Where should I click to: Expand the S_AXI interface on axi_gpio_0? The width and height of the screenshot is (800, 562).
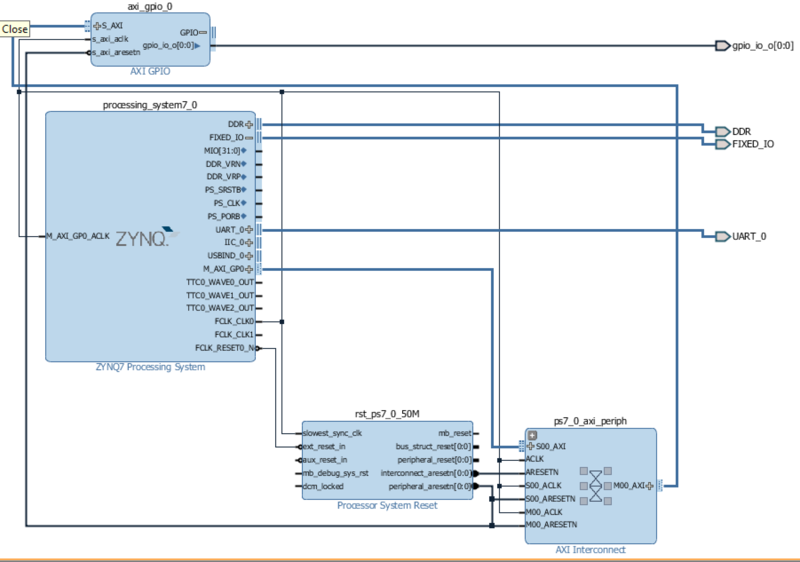(x=97, y=25)
